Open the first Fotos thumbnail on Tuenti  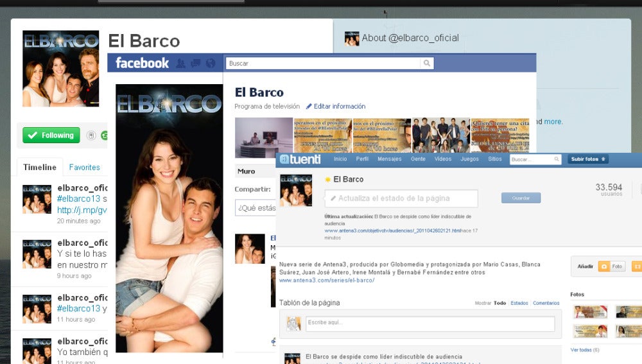590,312
